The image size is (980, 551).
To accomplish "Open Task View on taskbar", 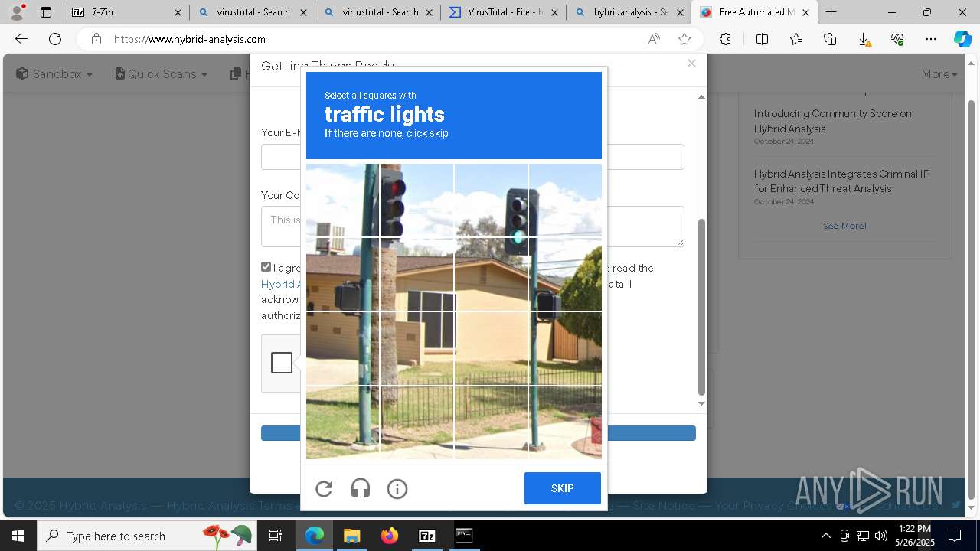I will 276,536.
